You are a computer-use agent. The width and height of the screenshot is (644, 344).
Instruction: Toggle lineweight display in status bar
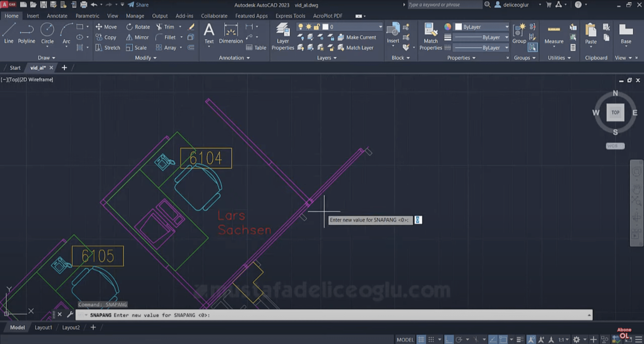(520, 339)
